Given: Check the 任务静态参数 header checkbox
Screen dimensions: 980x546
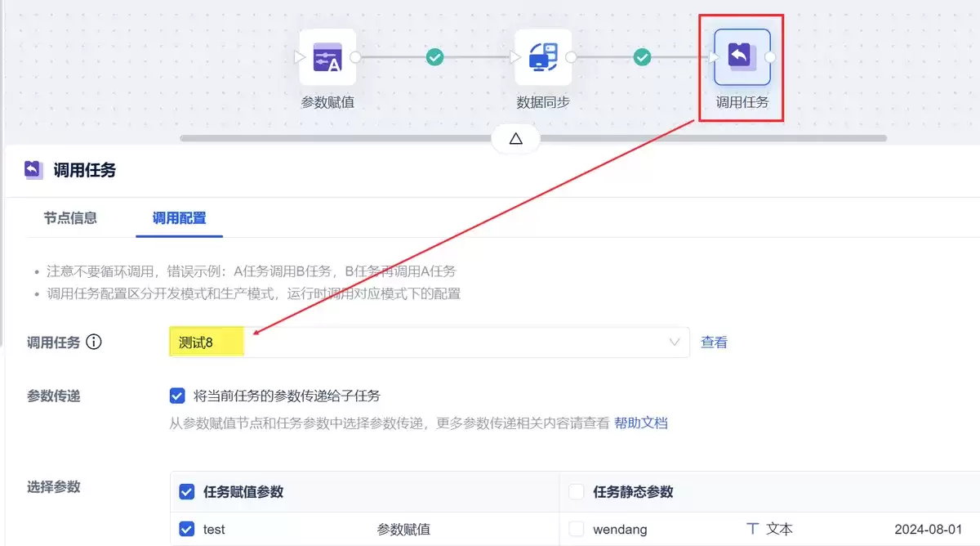Looking at the screenshot, I should click(x=577, y=492).
